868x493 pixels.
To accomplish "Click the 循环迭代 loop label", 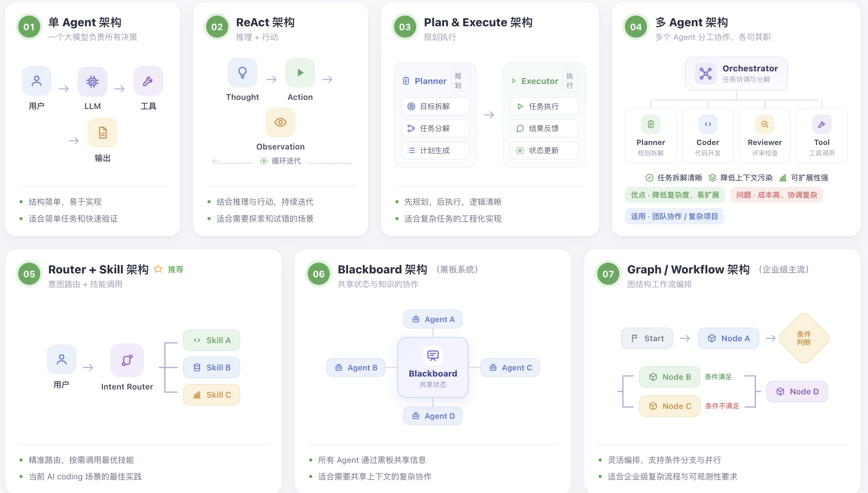I will click(281, 161).
